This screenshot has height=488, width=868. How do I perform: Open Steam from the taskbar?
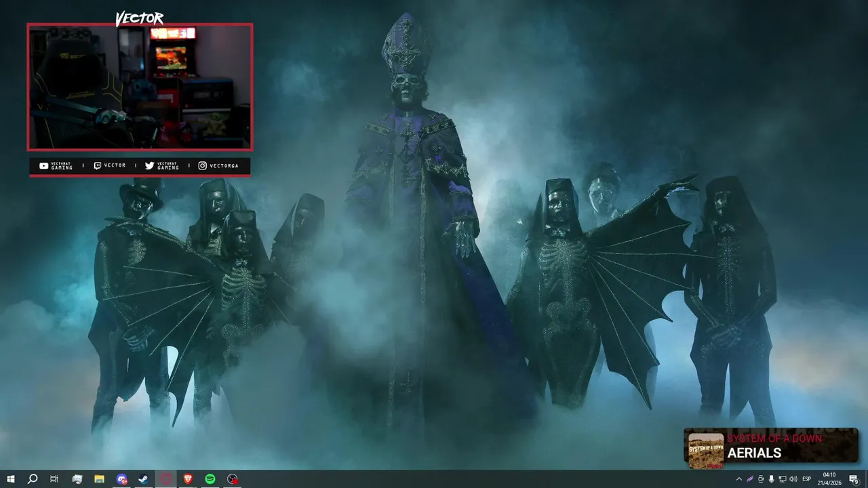coord(144,479)
